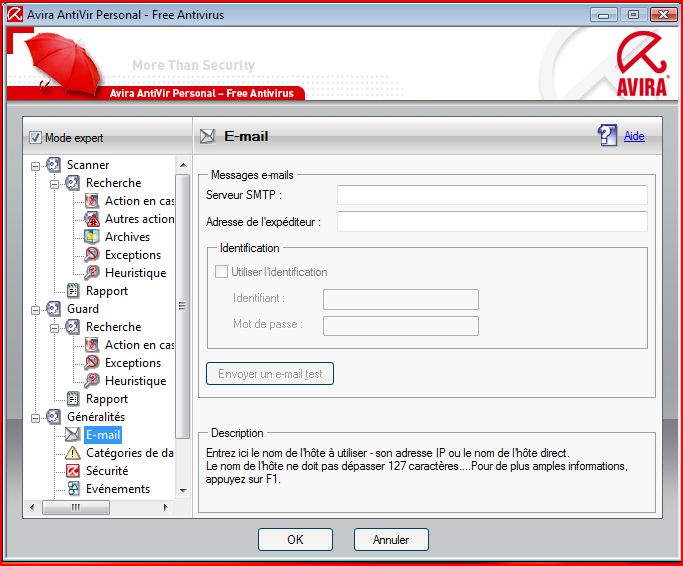Click the Adresse de l'expéditeur field
This screenshot has height=566, width=683.
click(x=492, y=222)
